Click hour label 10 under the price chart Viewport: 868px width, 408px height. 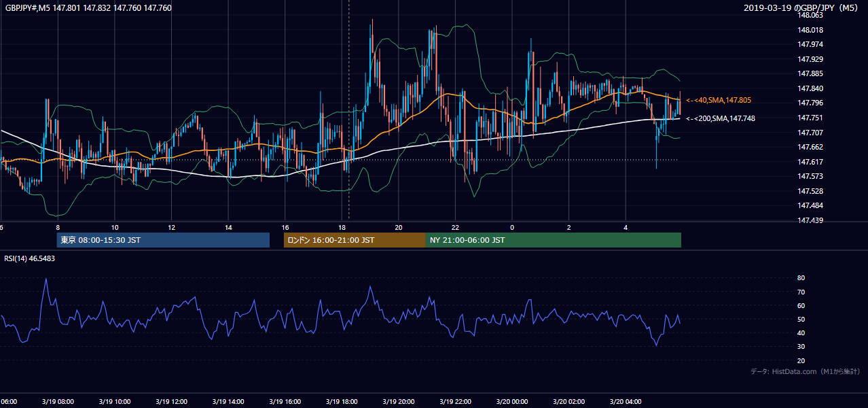tap(115, 228)
